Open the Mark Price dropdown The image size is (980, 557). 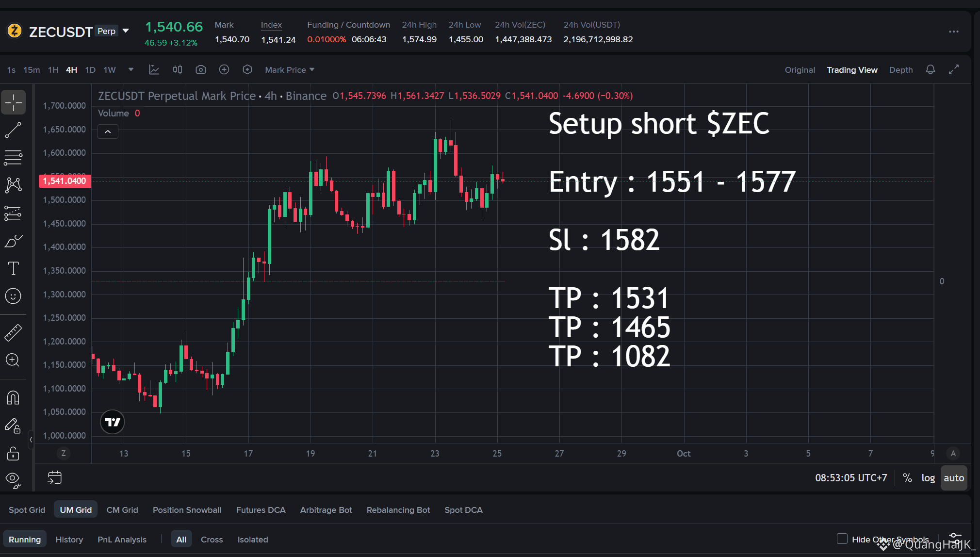(x=290, y=70)
